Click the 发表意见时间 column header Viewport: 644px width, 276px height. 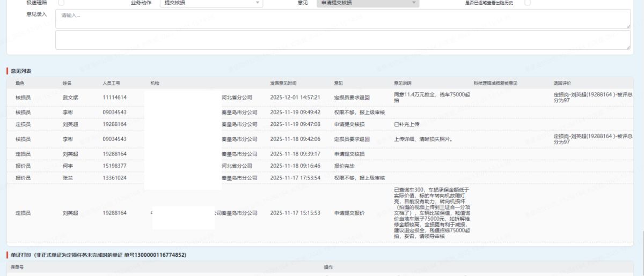[x=283, y=83]
